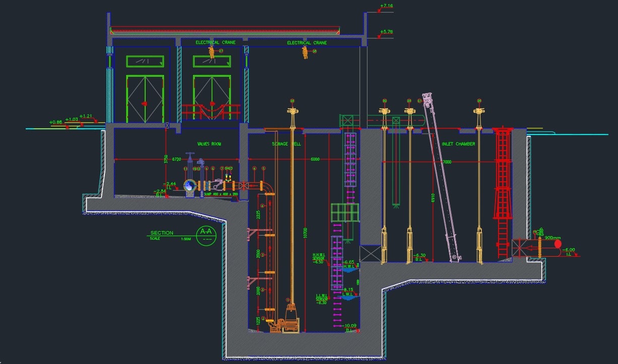Viewport: 618px width, 364px height.
Task: Select the 'L.L.W.L SENSOR' label
Action: coord(322,299)
